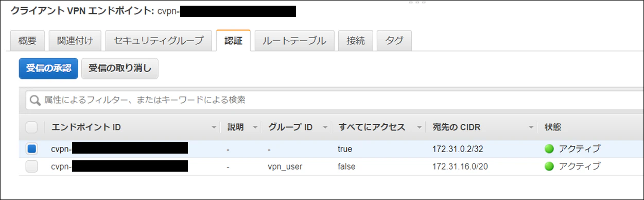Switch to the 関連付け tab

[x=75, y=41]
